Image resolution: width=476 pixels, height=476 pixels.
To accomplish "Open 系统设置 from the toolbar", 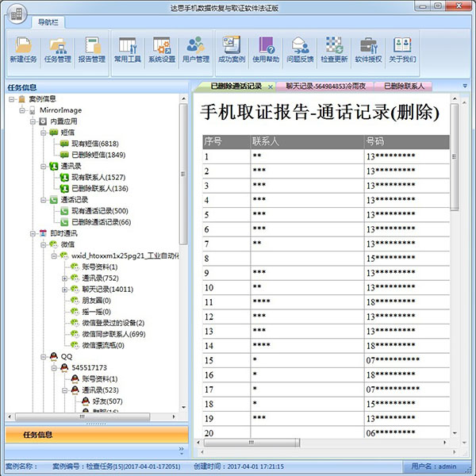I will [x=161, y=48].
